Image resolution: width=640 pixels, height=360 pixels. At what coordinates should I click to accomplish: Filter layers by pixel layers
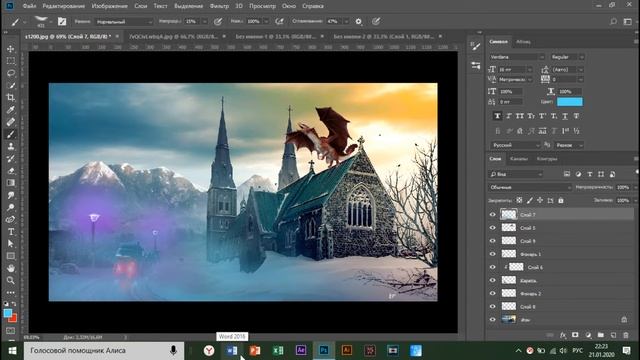coord(567,174)
